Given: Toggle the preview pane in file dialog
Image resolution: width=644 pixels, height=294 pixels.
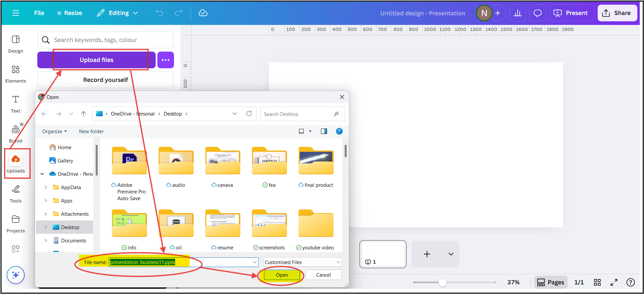Looking at the screenshot, I should pos(324,131).
